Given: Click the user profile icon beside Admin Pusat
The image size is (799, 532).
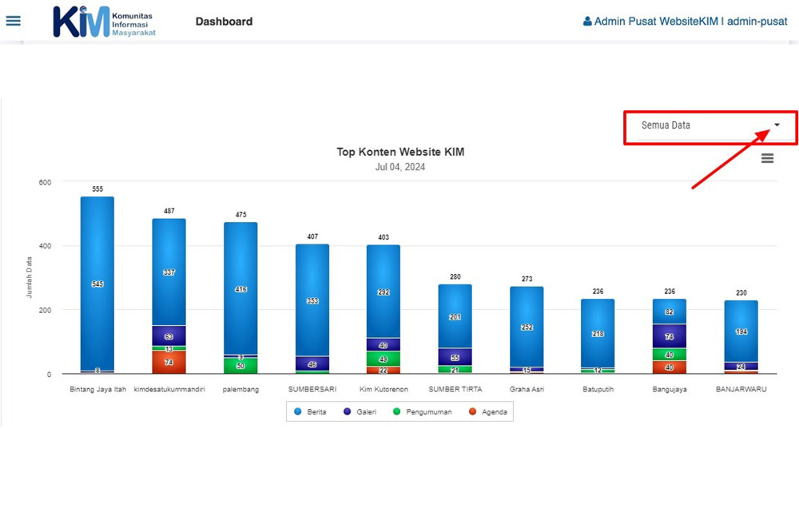Looking at the screenshot, I should (x=587, y=22).
